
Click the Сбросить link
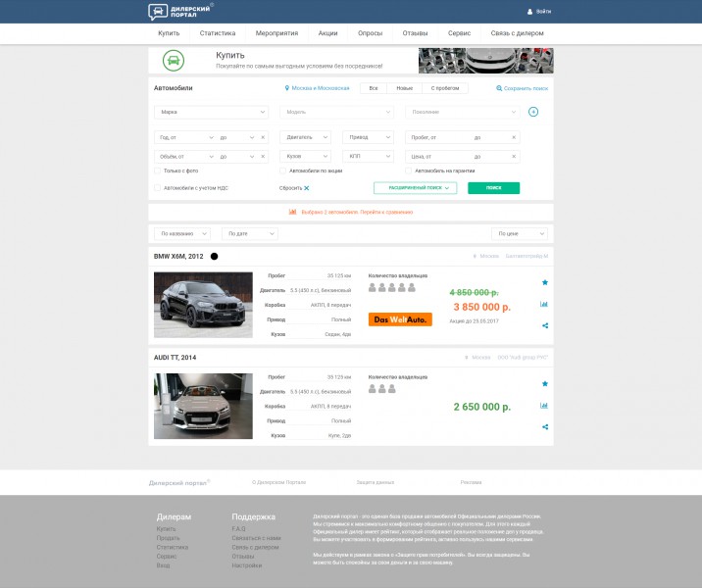pyautogui.click(x=290, y=188)
